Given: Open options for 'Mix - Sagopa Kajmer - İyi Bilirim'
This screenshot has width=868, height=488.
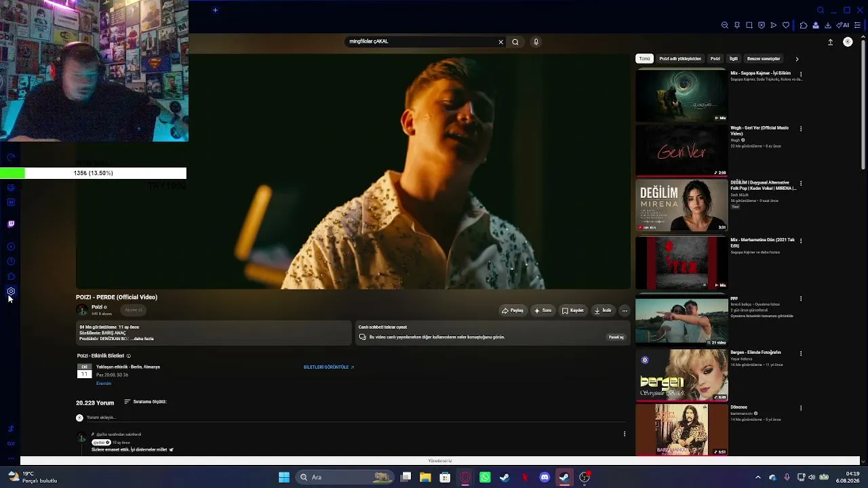Looking at the screenshot, I should [x=801, y=74].
